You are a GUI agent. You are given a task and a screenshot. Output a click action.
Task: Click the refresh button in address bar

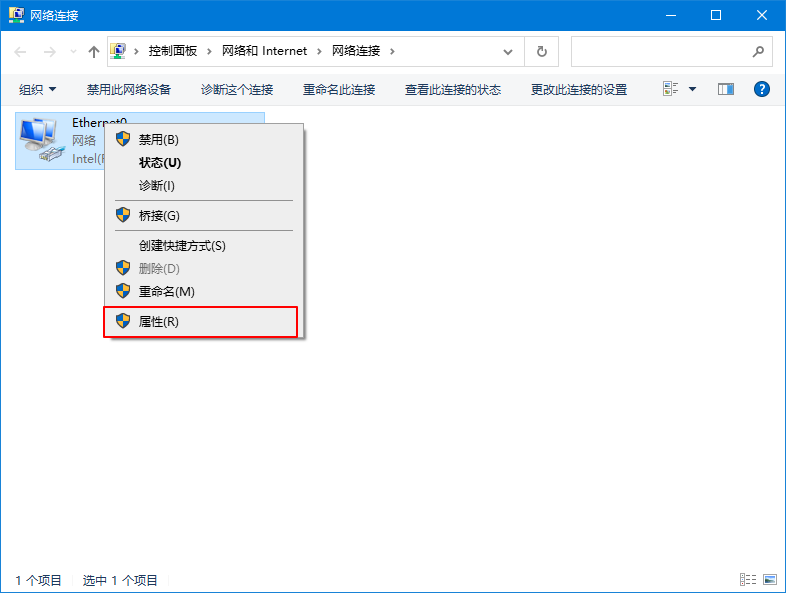(542, 51)
